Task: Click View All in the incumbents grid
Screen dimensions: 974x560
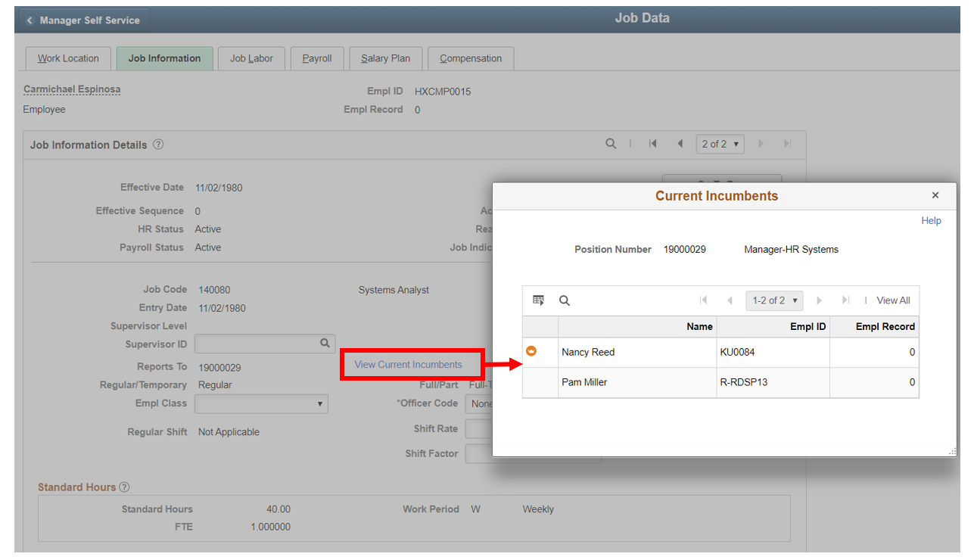Action: coord(893,300)
